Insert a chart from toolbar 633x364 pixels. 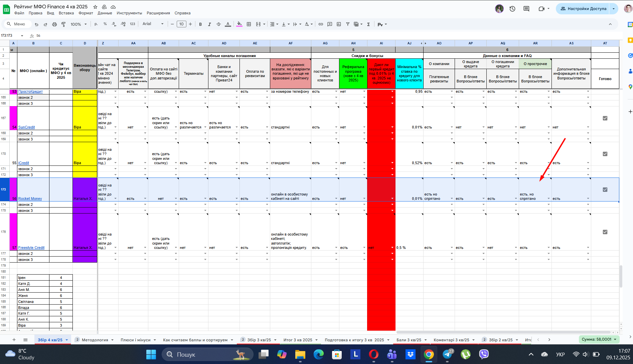coord(339,24)
